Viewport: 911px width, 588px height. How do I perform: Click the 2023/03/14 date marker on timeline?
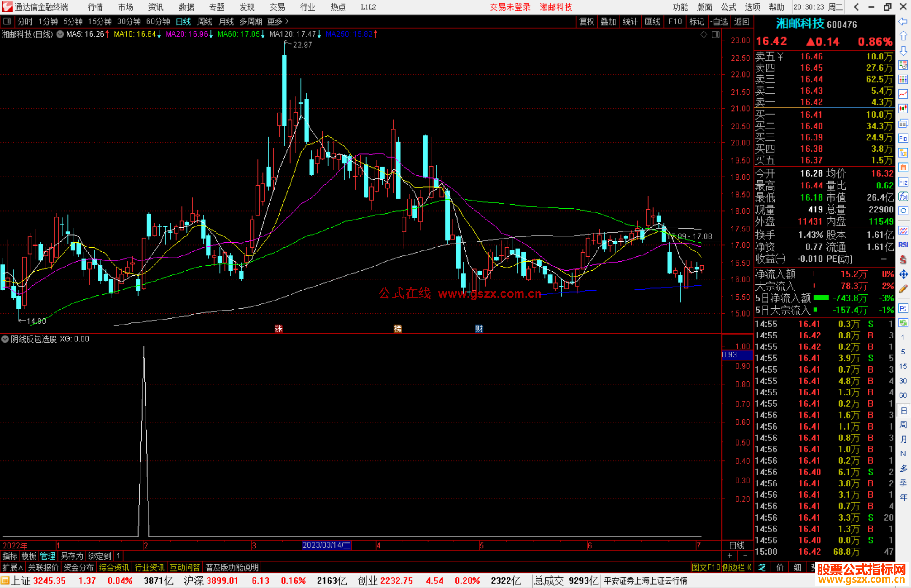pyautogui.click(x=326, y=545)
